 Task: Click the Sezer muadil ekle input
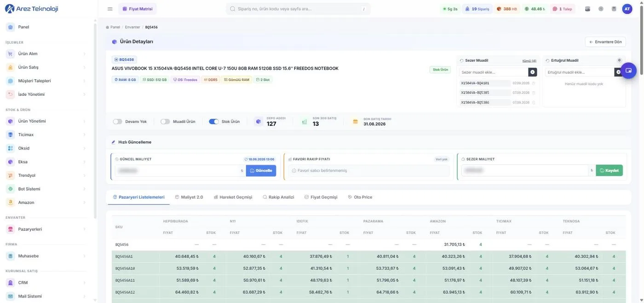(x=494, y=72)
